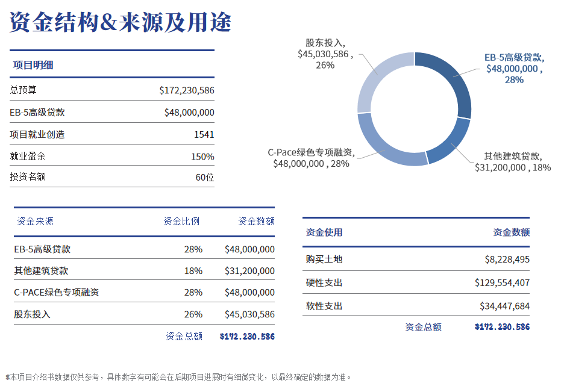
Task: Click the 总预算 value $172,230,586
Action: click(x=187, y=90)
